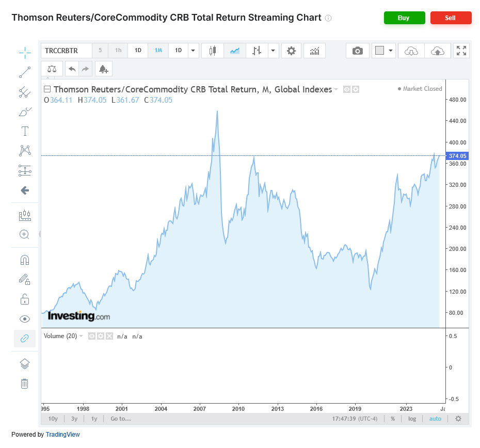
Task: Take a chart snapshot with camera icon
Action: (357, 51)
